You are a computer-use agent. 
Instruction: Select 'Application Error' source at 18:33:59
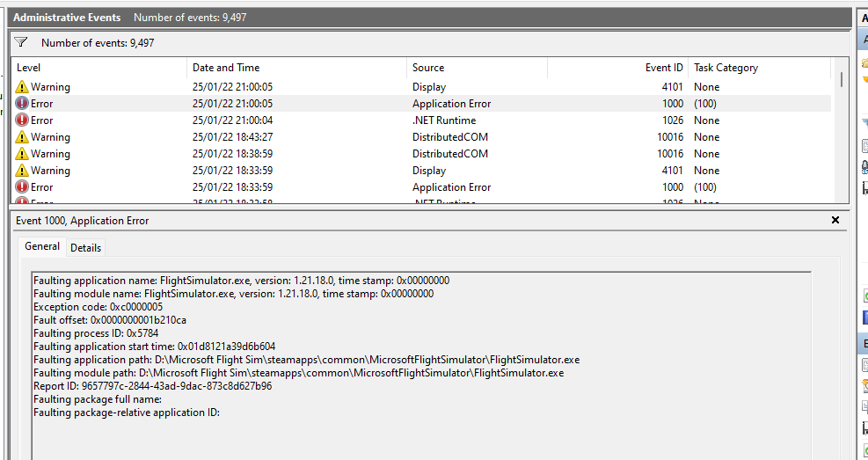click(x=452, y=186)
